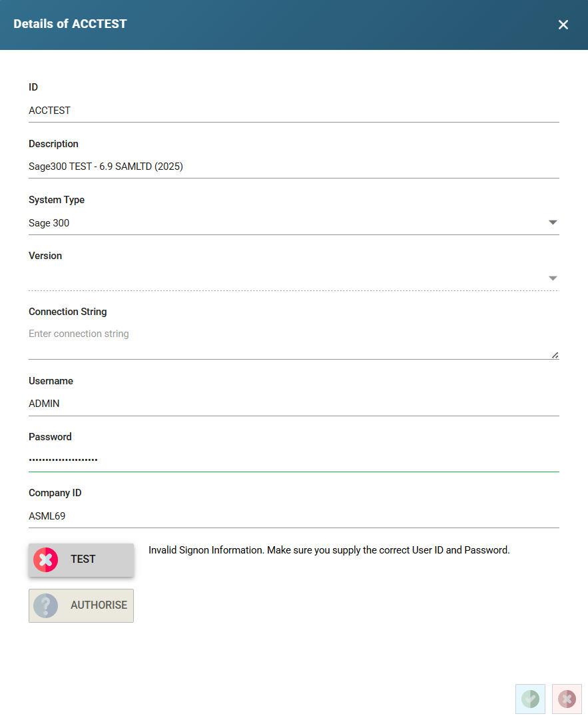
Task: Select the Username field with ADMIN
Action: [293, 404]
